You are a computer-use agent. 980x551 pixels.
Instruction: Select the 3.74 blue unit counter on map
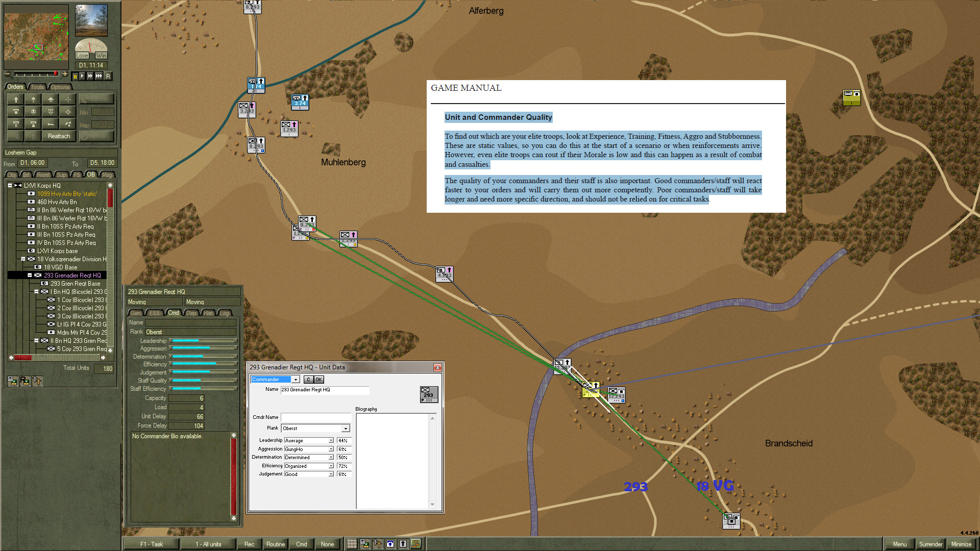click(300, 102)
